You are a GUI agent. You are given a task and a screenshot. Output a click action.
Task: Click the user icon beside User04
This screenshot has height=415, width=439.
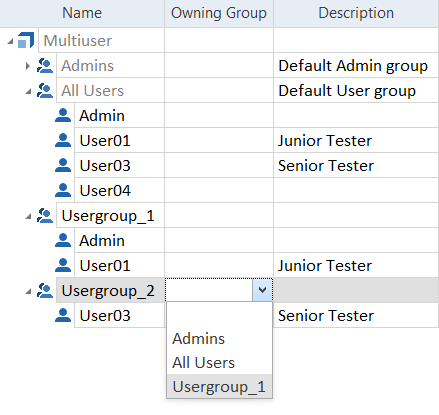[63, 190]
